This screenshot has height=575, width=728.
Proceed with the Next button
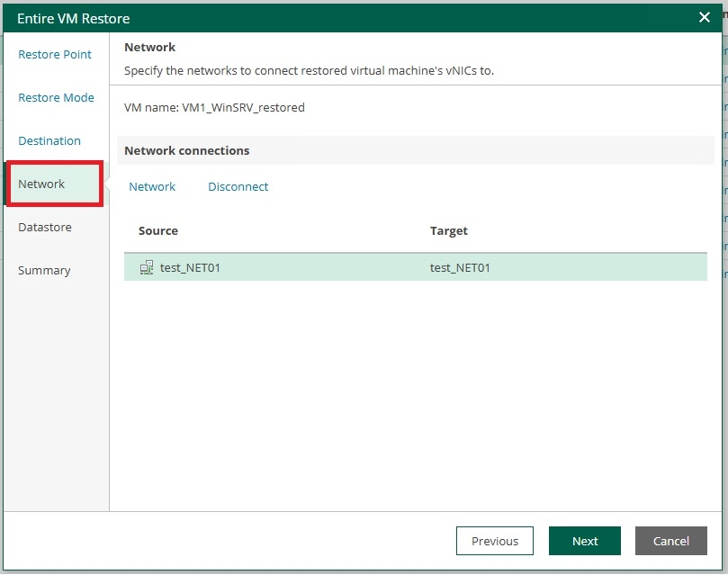pyautogui.click(x=585, y=541)
